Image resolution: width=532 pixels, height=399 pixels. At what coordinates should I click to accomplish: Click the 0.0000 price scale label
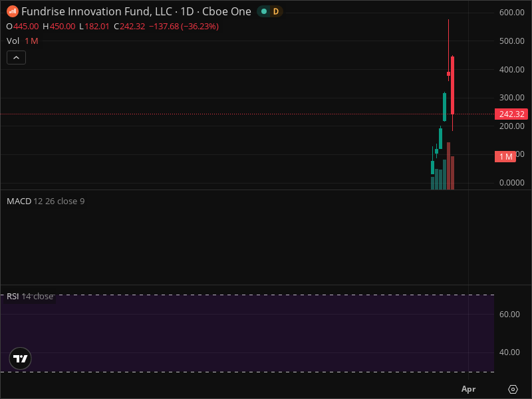[x=511, y=183]
